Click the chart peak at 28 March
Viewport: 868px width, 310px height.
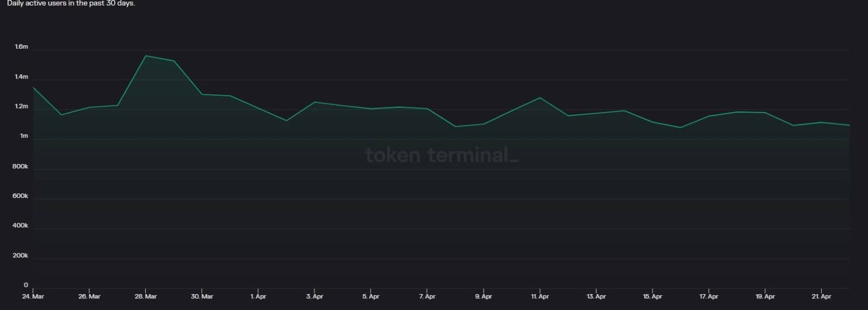[x=146, y=55]
